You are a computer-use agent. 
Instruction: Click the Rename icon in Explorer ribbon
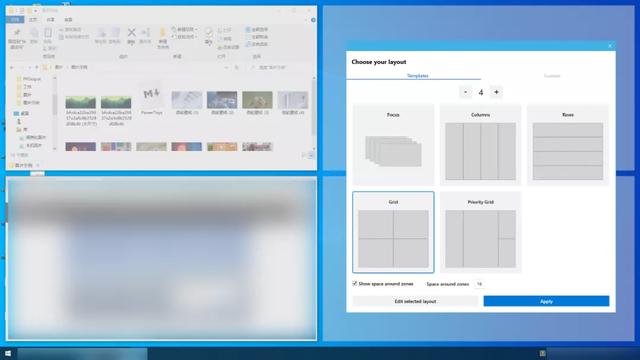[145, 32]
